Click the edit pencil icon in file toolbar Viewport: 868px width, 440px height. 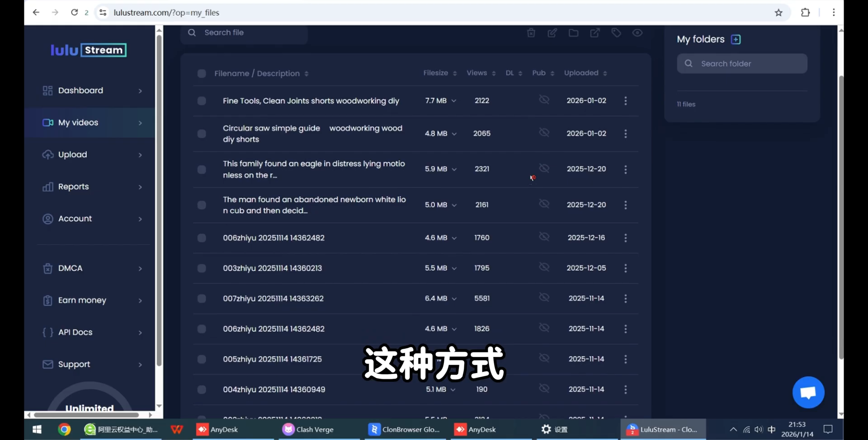click(x=552, y=33)
